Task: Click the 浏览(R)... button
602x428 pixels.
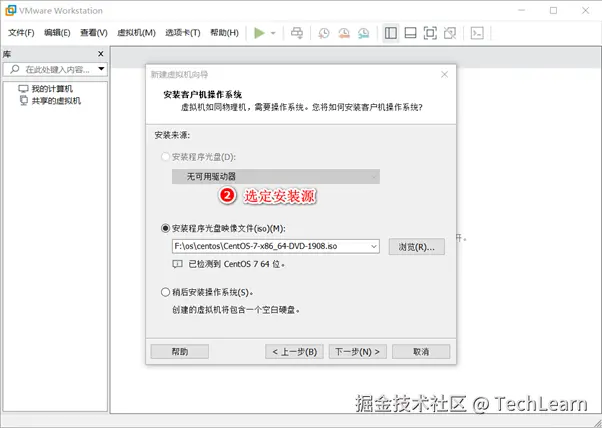Action: coord(417,246)
